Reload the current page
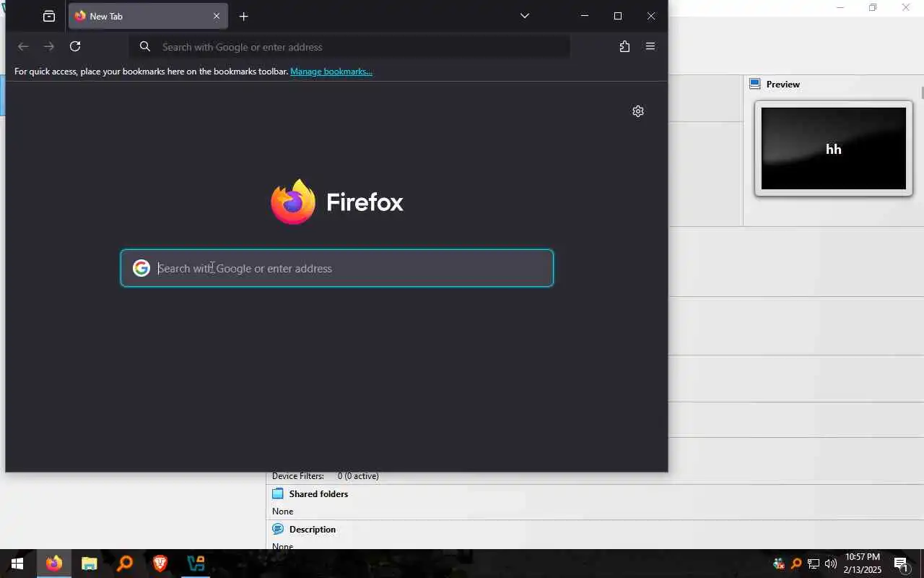This screenshot has height=578, width=924. click(x=75, y=46)
